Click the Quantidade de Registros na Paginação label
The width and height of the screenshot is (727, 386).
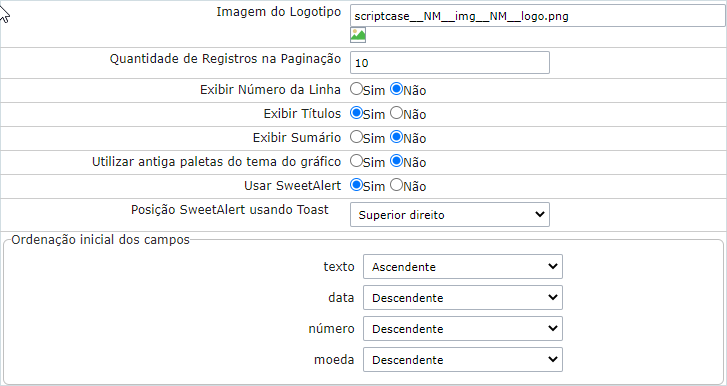point(225,59)
